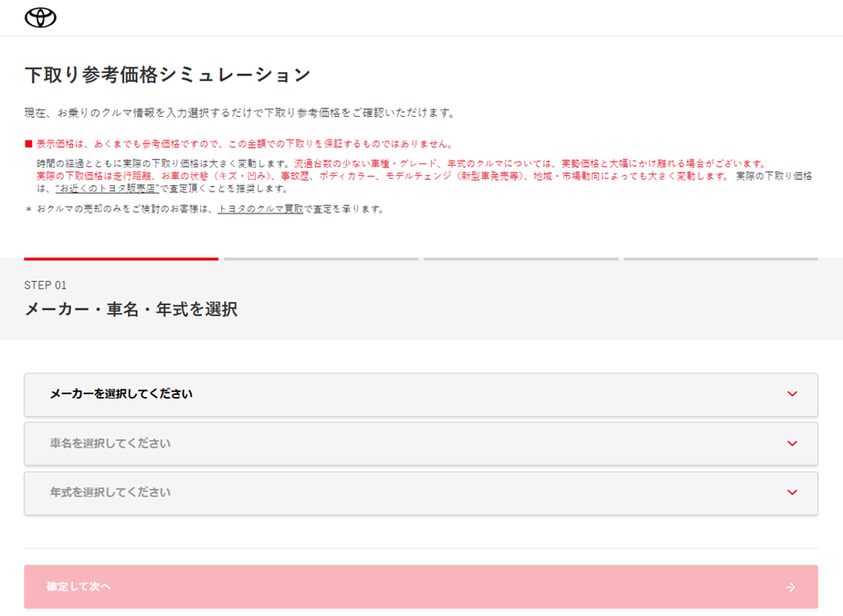Click the 下取り参考価格シミュレーション page title
The height and width of the screenshot is (616, 843).
click(x=167, y=75)
